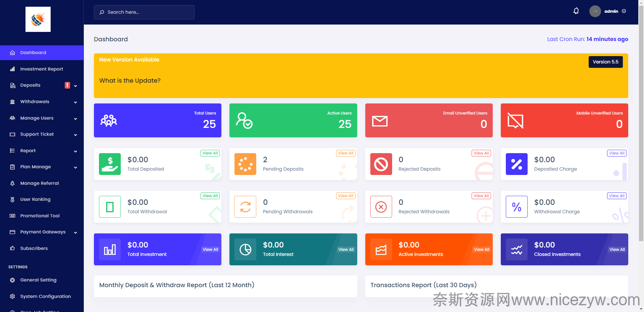
Task: Click the Subscribers thumbs-up icon
Action: pos(12,248)
